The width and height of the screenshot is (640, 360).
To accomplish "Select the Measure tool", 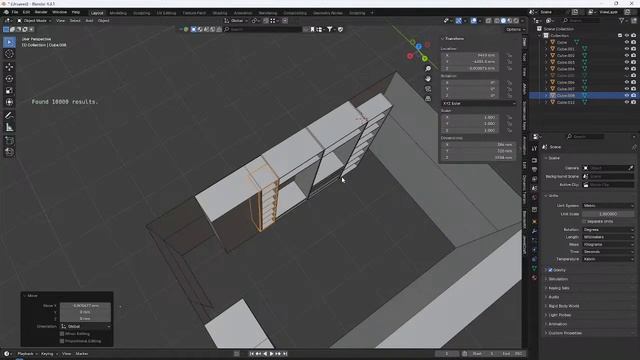I will point(9,128).
